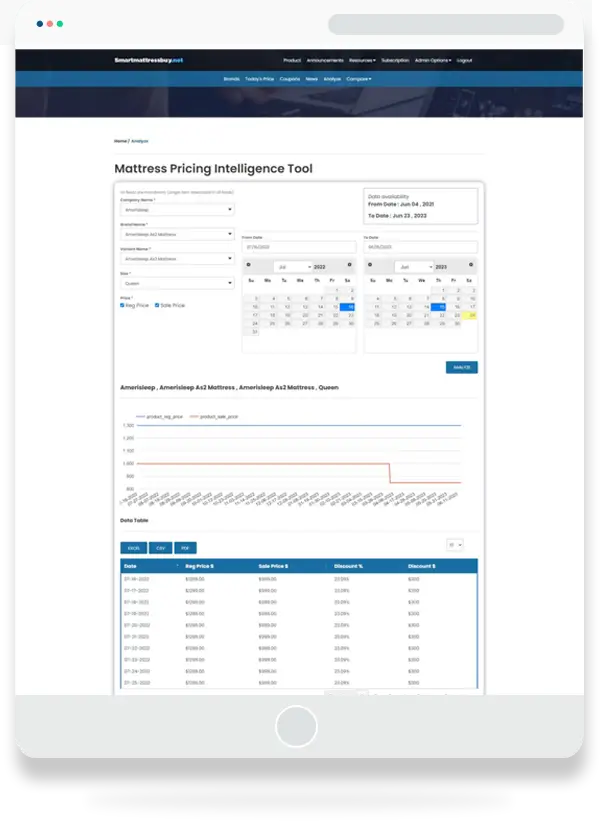Open Today's Price page
600x821 pixels.
(x=260, y=79)
